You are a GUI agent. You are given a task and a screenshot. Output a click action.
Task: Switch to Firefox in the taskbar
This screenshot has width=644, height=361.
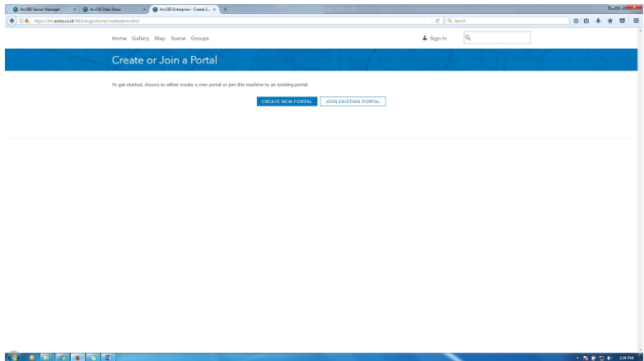[77, 358]
